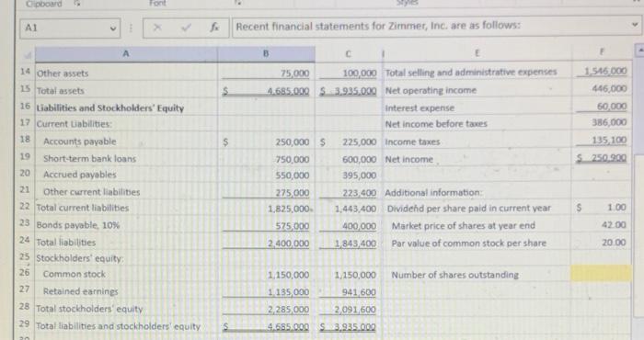
Task: Click 'Dividend per share paid in current year'
Action: tap(469, 209)
